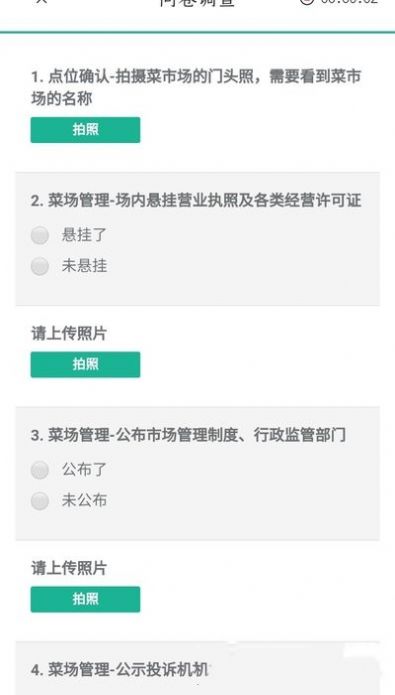The width and height of the screenshot is (395, 695).
Task: Tap 拍照 button below question 3 upload prompt
Action: [x=85, y=599]
